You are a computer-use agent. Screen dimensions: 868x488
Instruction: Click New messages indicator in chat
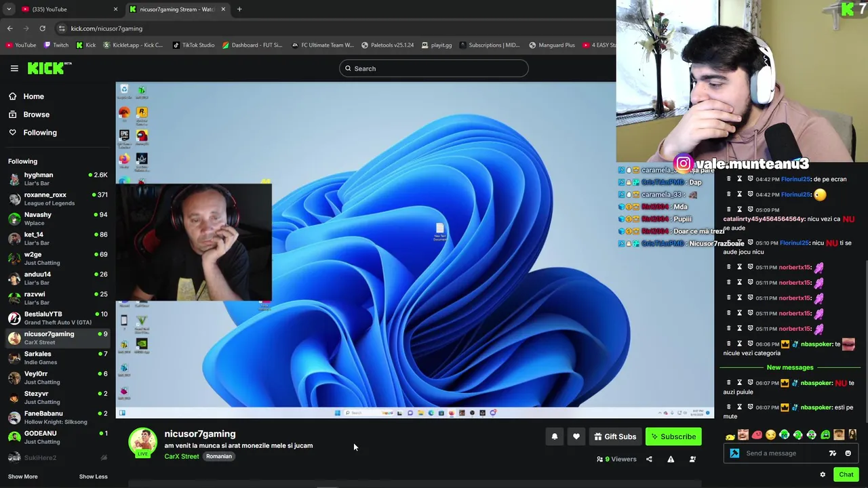tap(790, 367)
